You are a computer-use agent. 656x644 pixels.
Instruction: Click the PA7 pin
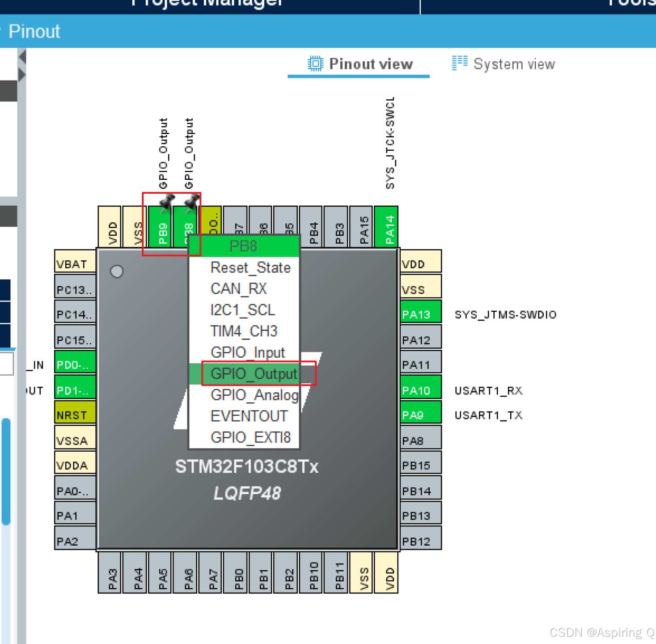pyautogui.click(x=210, y=572)
